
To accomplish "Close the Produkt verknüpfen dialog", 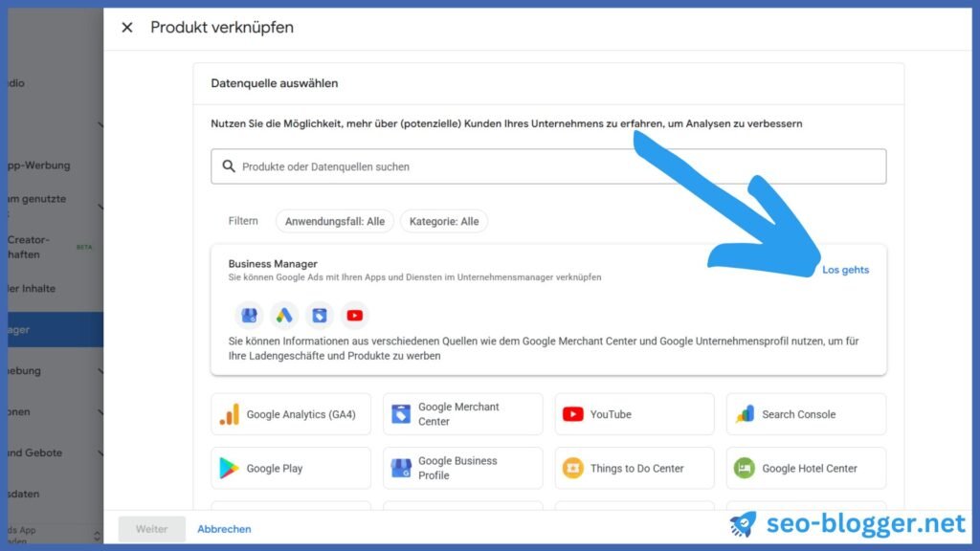I will (x=127, y=28).
